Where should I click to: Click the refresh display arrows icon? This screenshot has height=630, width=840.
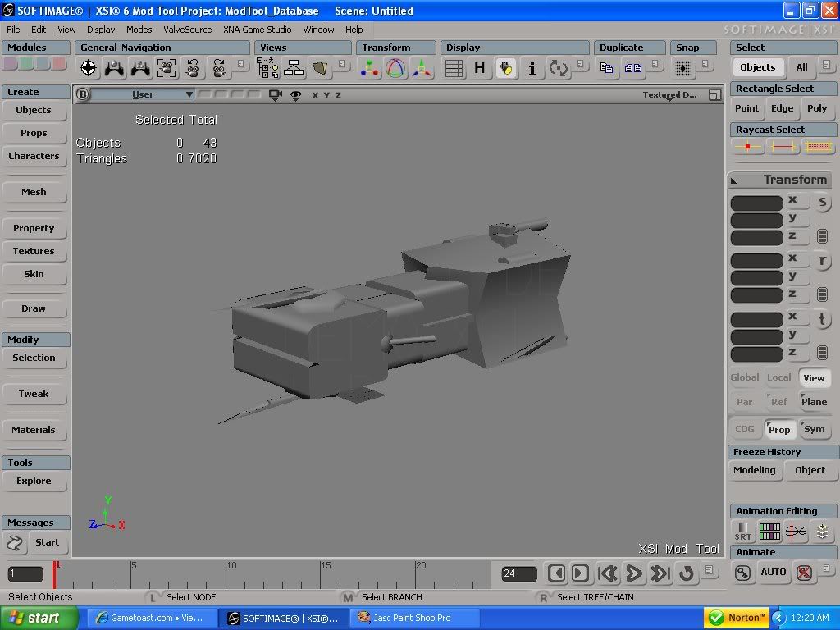[x=558, y=68]
